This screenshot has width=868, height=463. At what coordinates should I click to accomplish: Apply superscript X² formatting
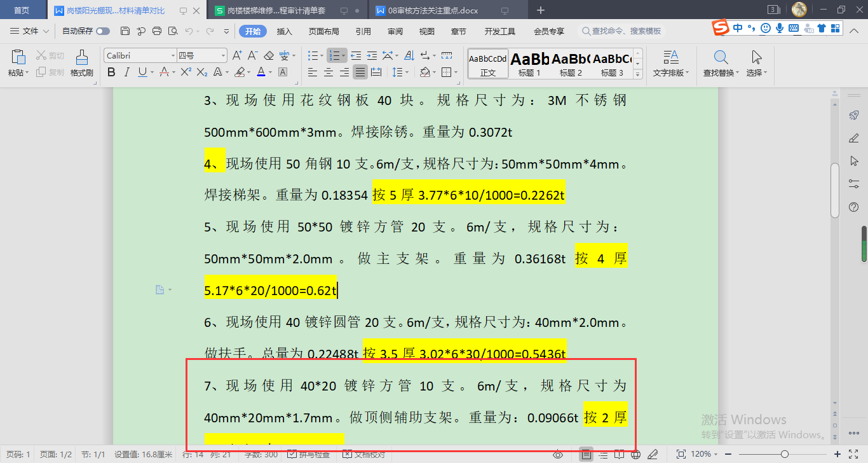click(x=186, y=72)
